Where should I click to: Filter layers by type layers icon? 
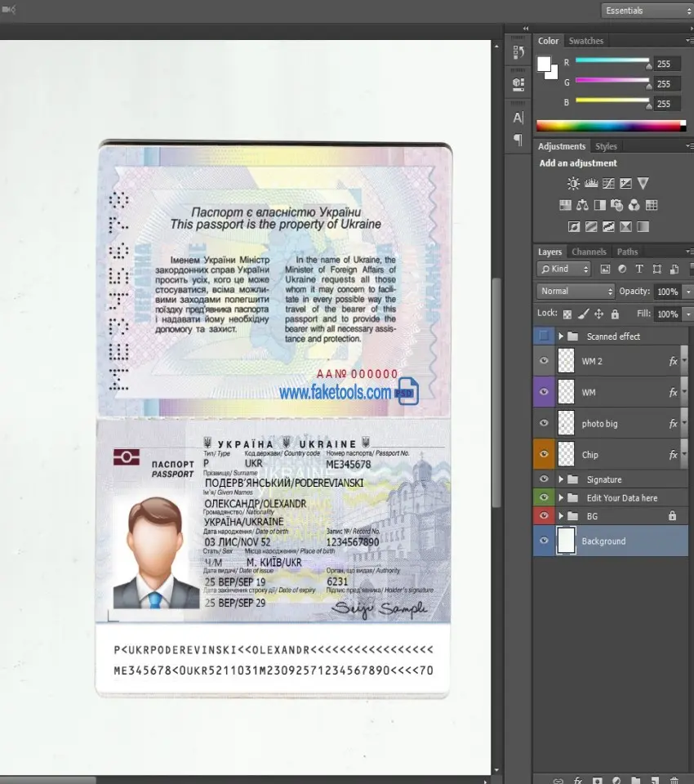[x=638, y=269]
